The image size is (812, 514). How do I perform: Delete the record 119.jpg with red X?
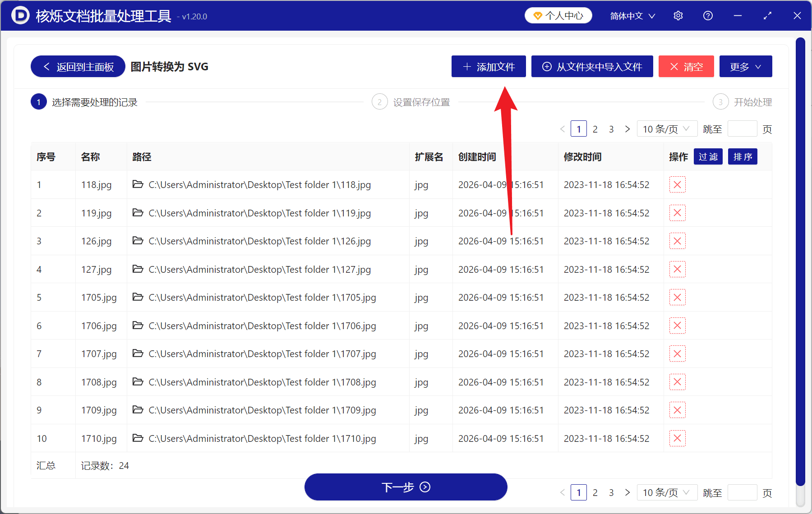pos(677,212)
